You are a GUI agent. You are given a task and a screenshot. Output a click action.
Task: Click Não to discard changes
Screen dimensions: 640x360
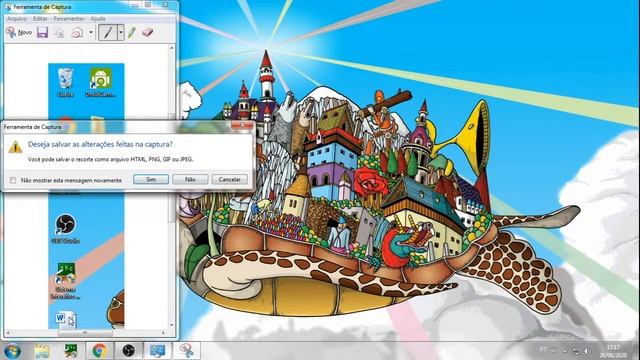pyautogui.click(x=190, y=180)
